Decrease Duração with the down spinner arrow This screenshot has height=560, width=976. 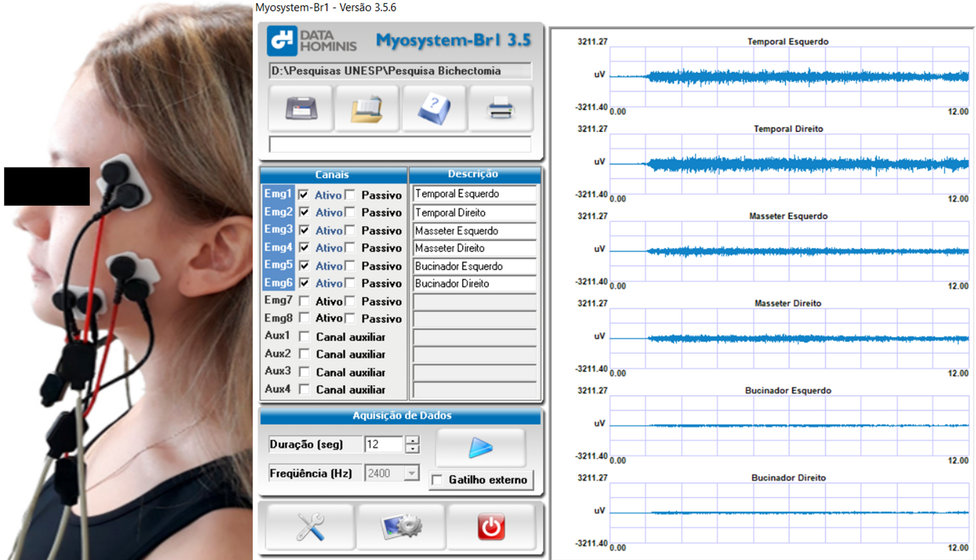(413, 448)
